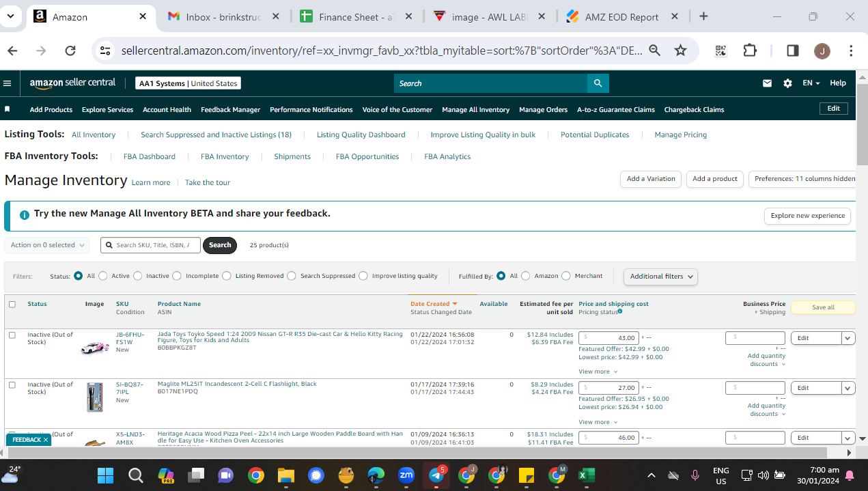This screenshot has height=491, width=868.
Task: Select Fulfilled By Merchant radio
Action: click(x=566, y=276)
